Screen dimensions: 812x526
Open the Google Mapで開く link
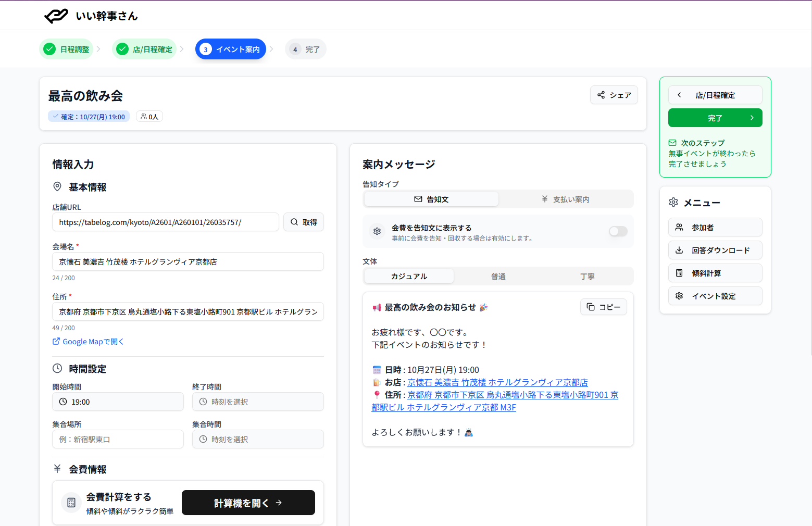pos(88,342)
